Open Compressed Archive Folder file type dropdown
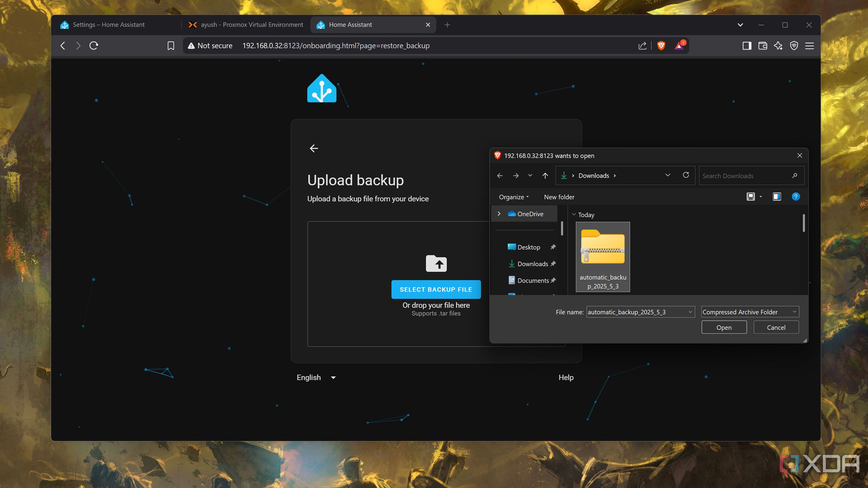The width and height of the screenshot is (868, 488). (750, 312)
